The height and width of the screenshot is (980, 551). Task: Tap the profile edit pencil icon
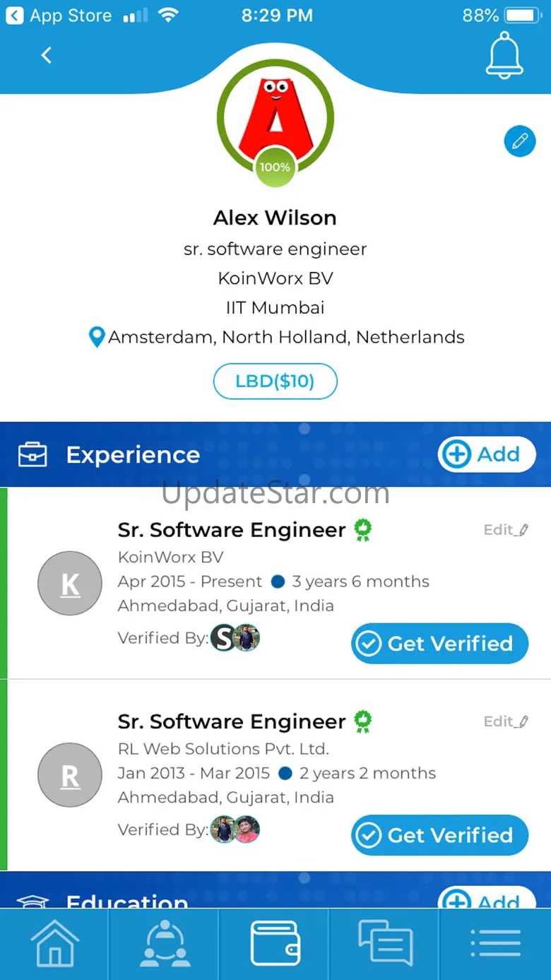point(519,141)
